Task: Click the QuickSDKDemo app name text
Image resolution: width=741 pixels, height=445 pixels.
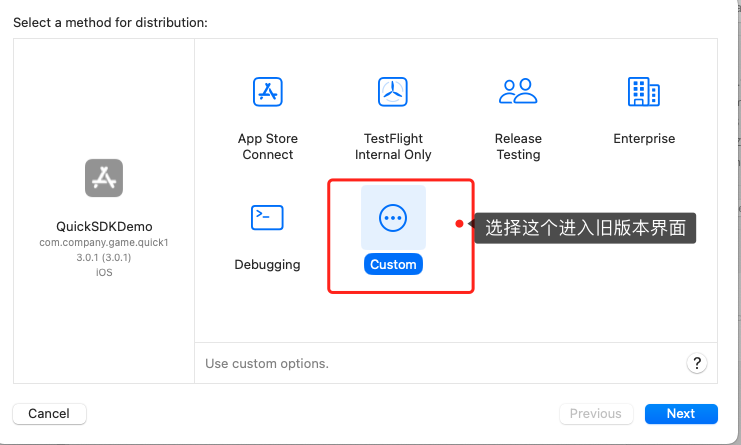Action: pyautogui.click(x=104, y=227)
